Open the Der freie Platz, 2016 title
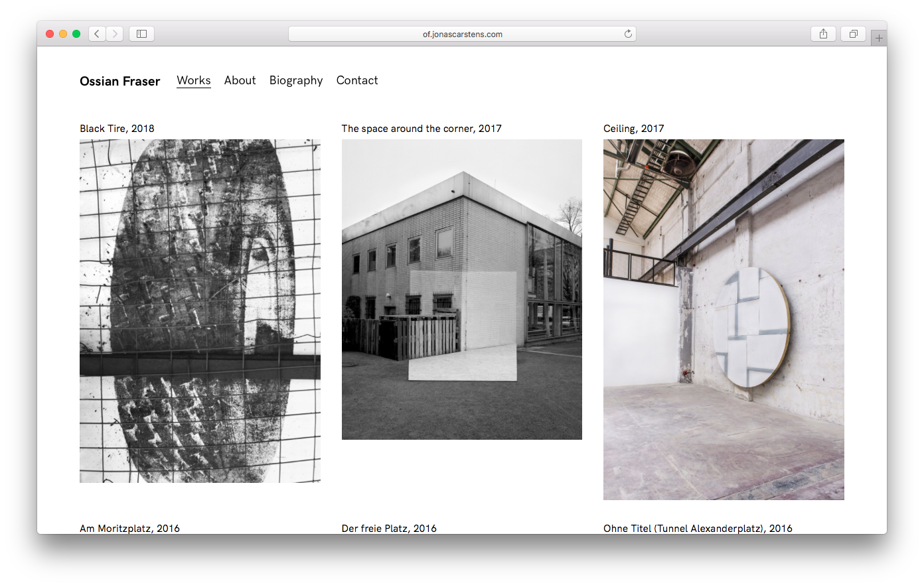924x587 pixels. (x=389, y=528)
